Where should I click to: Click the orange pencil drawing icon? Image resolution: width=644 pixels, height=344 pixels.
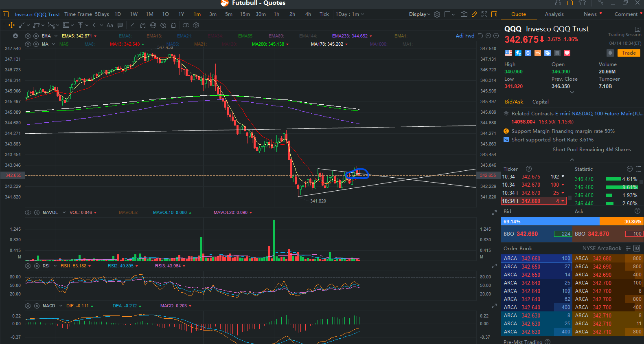click(474, 14)
